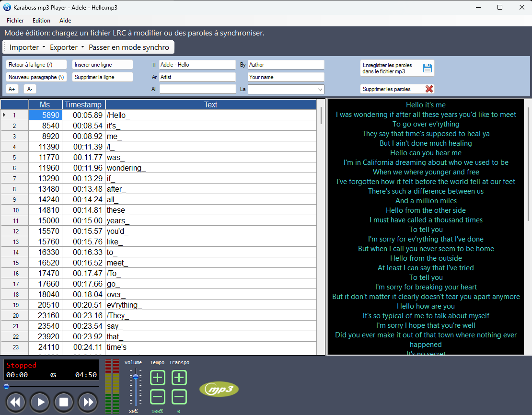The width and height of the screenshot is (532, 415).
Task: Click the Fast-forward button
Action: coord(88,402)
